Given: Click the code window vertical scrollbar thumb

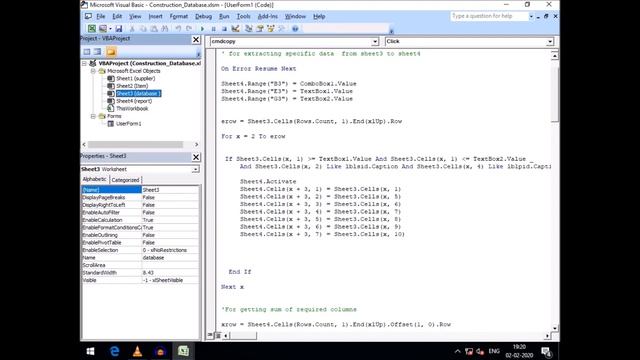Looking at the screenshot, I should click(555, 94).
